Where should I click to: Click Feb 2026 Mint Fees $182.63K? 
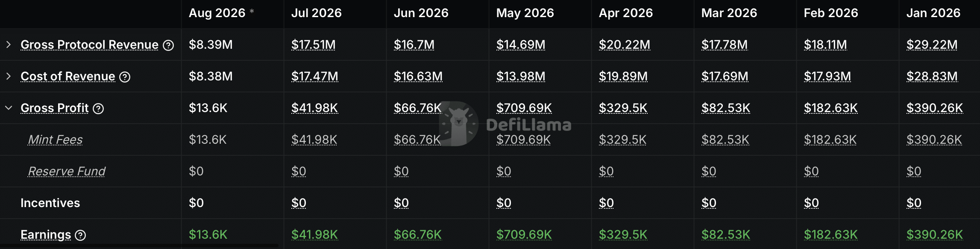830,139
